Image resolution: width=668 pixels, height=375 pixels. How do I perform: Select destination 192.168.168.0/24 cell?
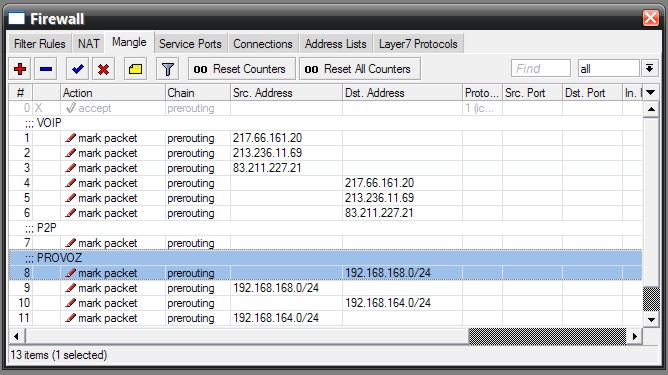[403, 273]
